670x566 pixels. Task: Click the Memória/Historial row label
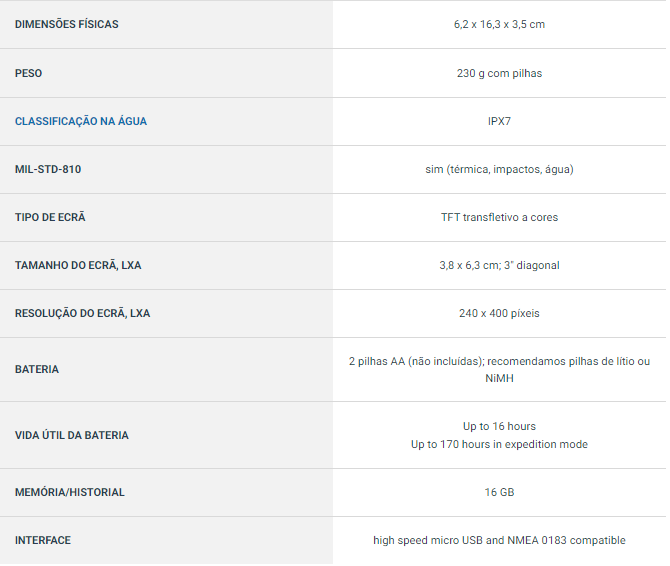(70, 492)
